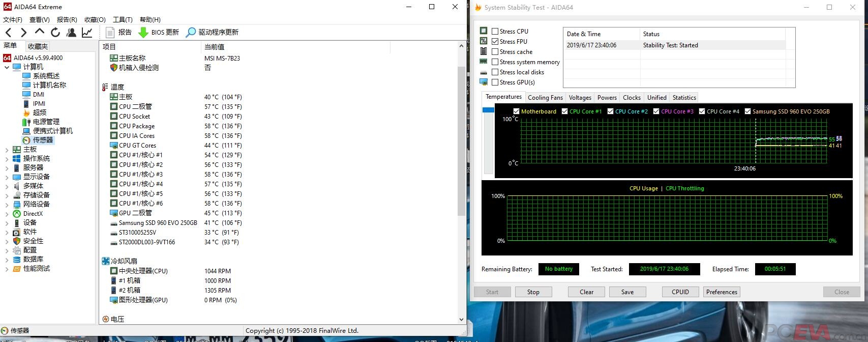Screen dimensions: 868x342
Task: Expand the 软件 tree node
Action: tap(7, 232)
